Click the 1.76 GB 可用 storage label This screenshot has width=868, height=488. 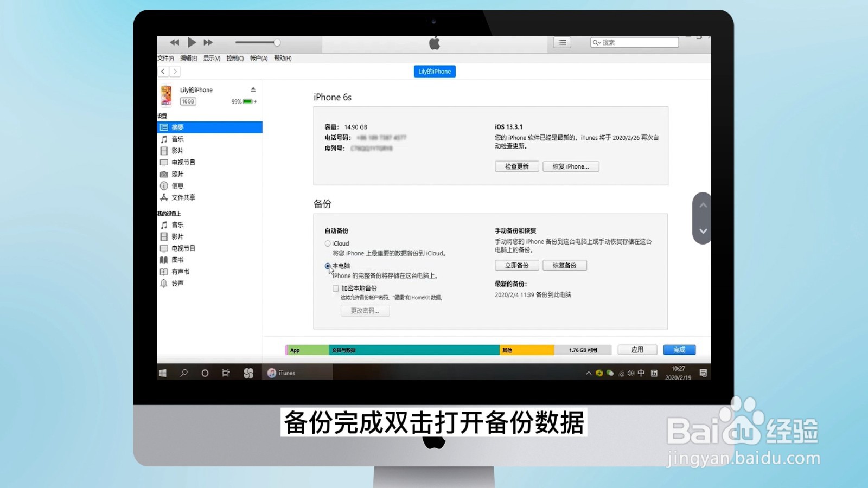(583, 350)
